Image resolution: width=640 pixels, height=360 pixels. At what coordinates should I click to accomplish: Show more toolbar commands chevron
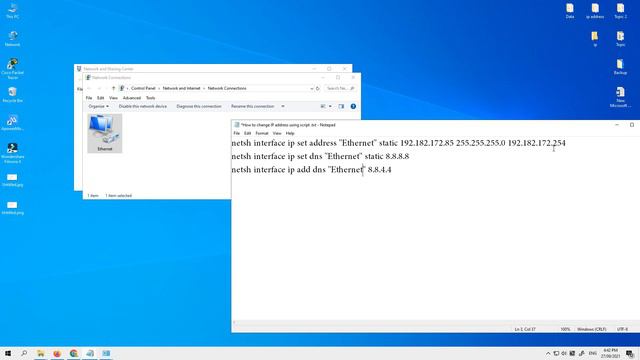click(x=282, y=107)
